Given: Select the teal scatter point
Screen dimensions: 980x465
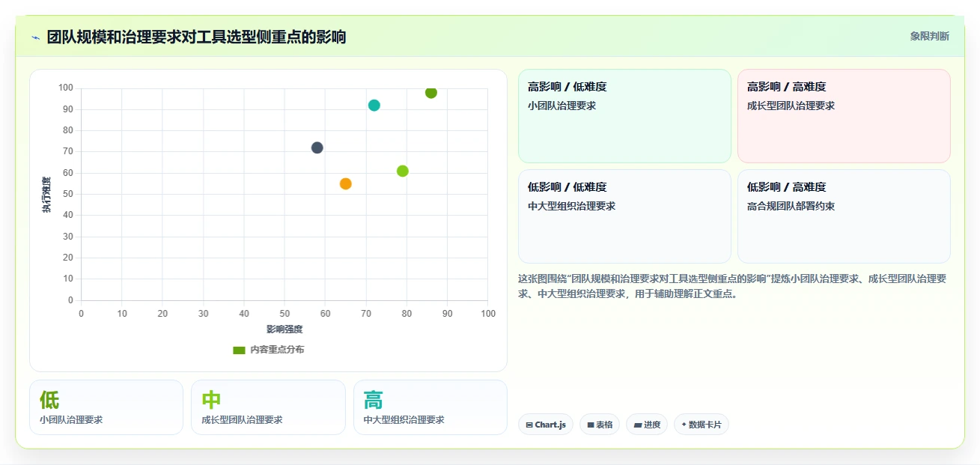Looking at the screenshot, I should pos(374,105).
